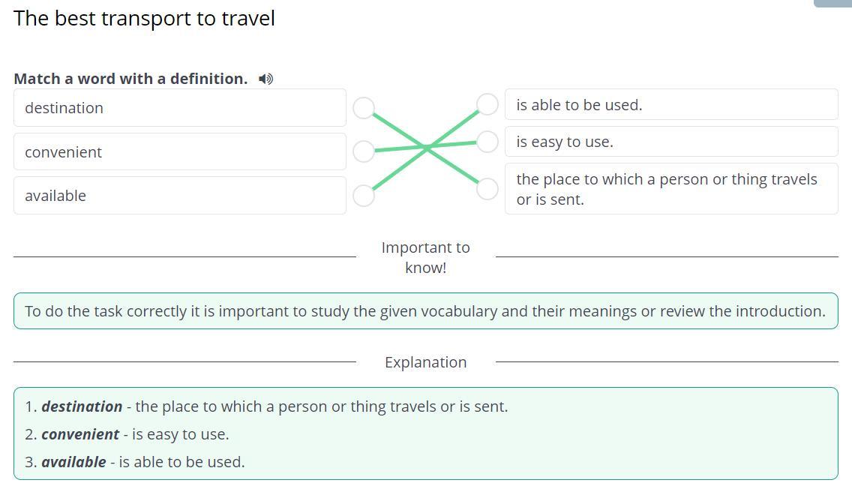
Task: Choose the "is easy to use." definition box
Action: [x=671, y=142]
